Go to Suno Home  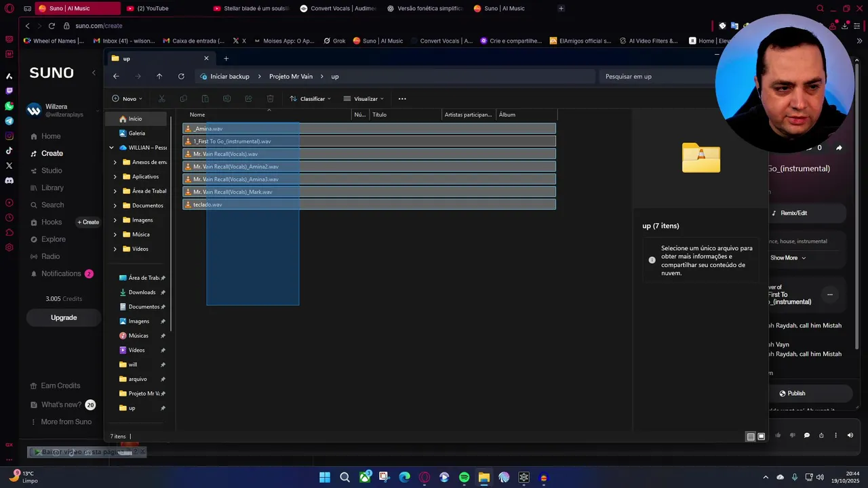coord(51,136)
